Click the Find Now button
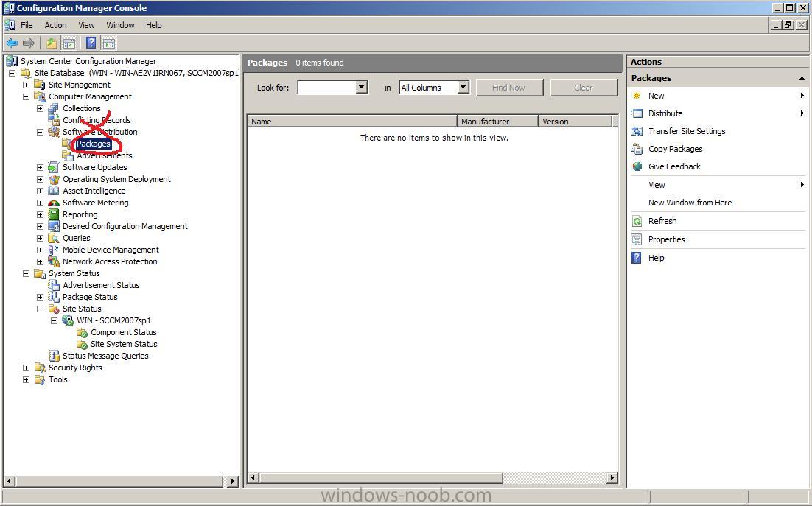Screen dimensions: 812x506 509,88
